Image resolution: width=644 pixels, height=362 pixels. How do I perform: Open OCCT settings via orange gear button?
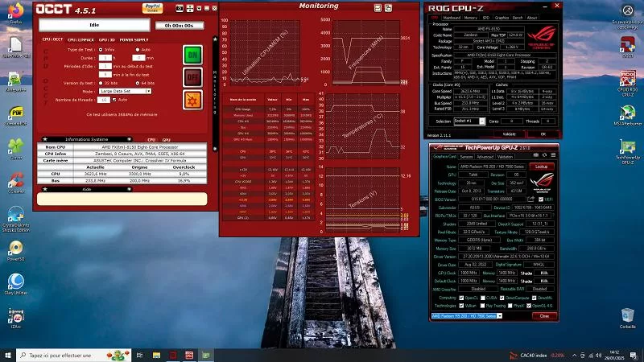[x=192, y=100]
